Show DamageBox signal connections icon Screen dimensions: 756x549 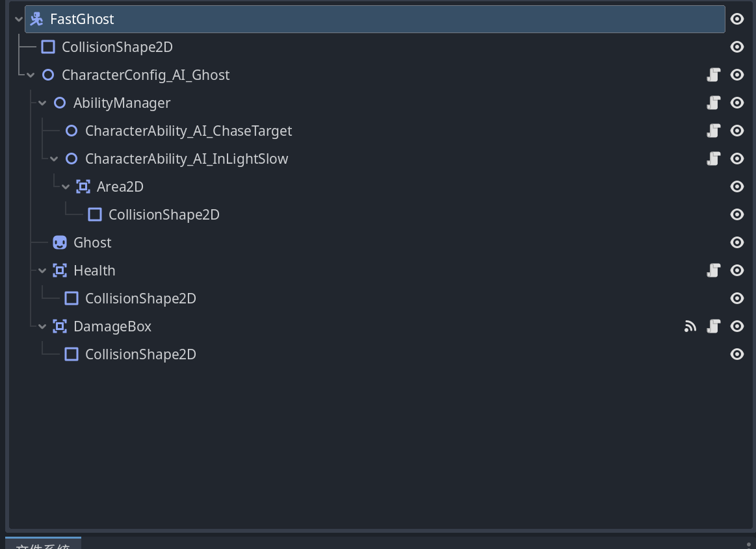point(690,326)
